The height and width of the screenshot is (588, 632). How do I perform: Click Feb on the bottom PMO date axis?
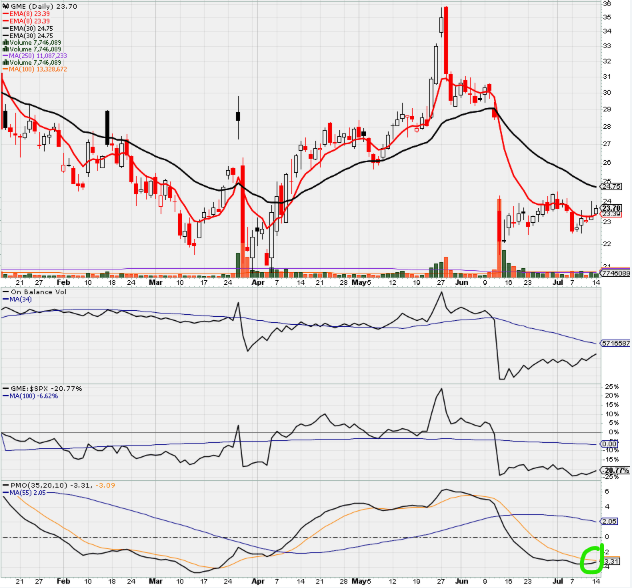63,582
